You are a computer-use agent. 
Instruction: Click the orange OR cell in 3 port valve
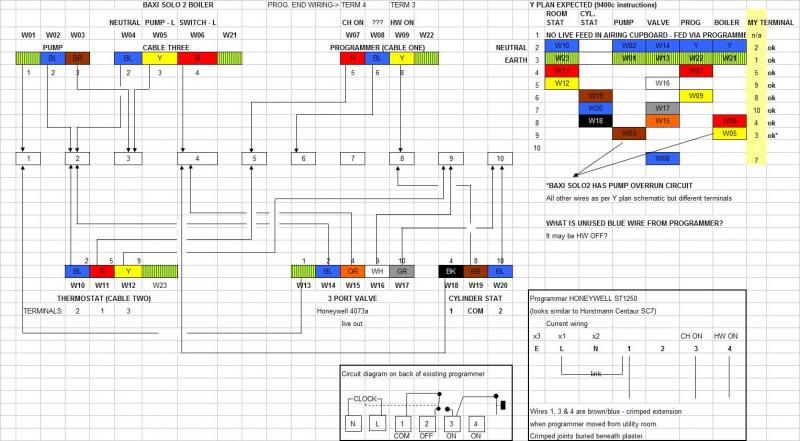[351, 270]
